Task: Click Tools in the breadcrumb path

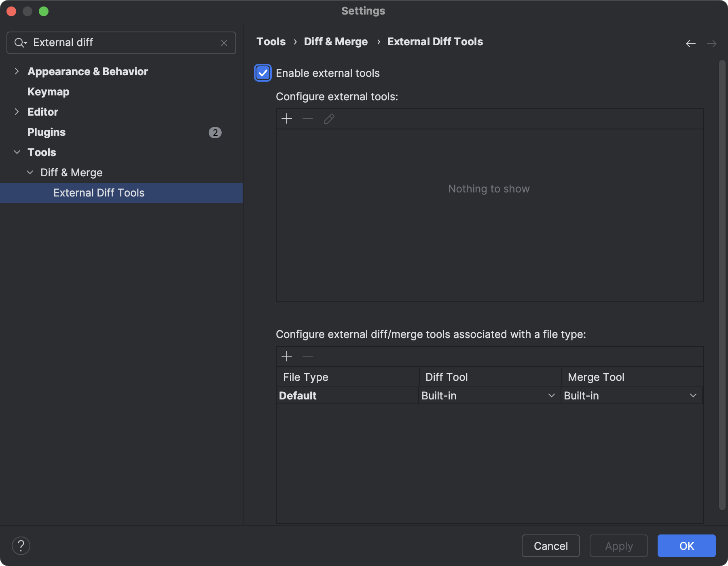Action: 271,41
